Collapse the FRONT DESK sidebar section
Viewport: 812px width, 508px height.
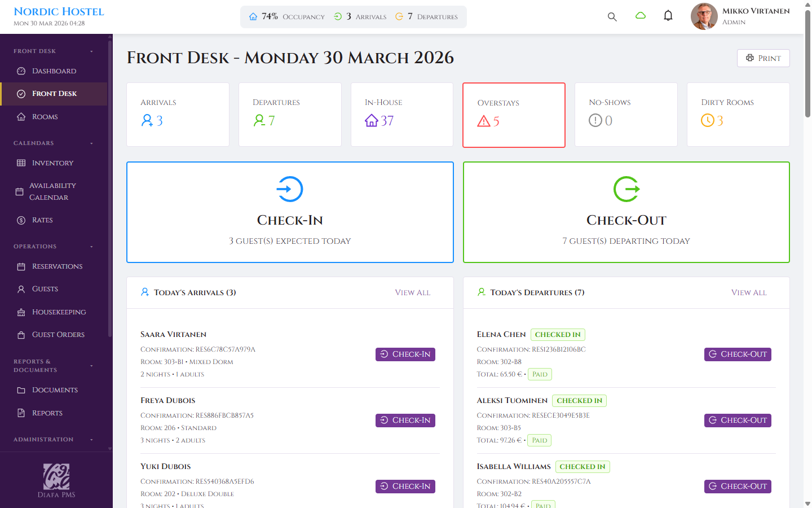tap(91, 51)
